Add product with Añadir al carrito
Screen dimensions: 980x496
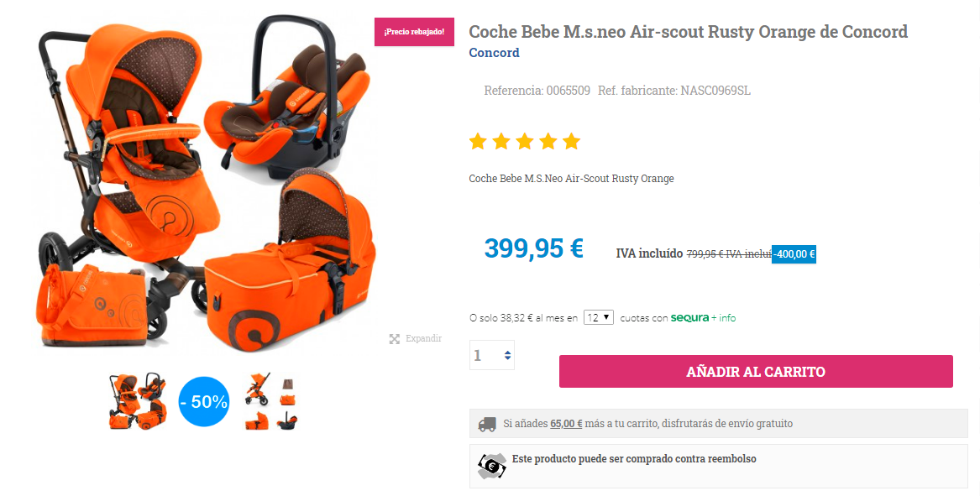(x=756, y=372)
